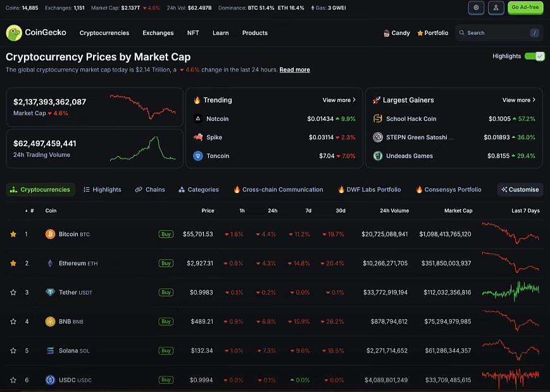Expand Largest Gainers with View more

[x=519, y=100]
